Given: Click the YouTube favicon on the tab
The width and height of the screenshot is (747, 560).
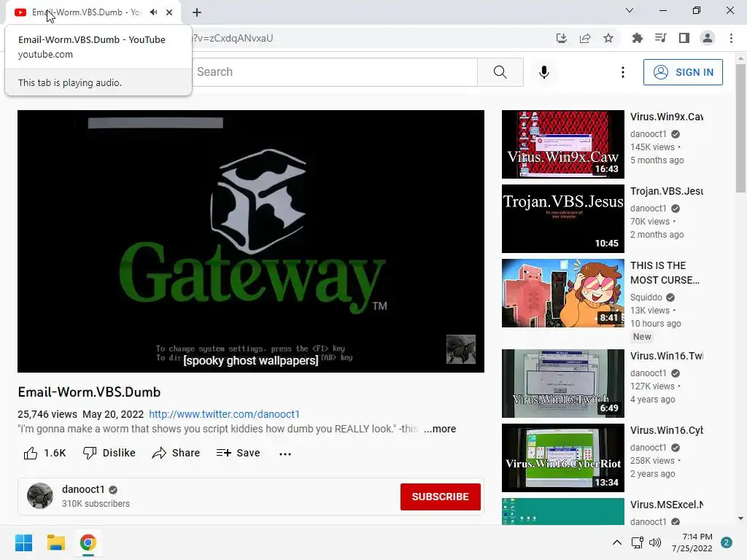Looking at the screenshot, I should (x=20, y=12).
